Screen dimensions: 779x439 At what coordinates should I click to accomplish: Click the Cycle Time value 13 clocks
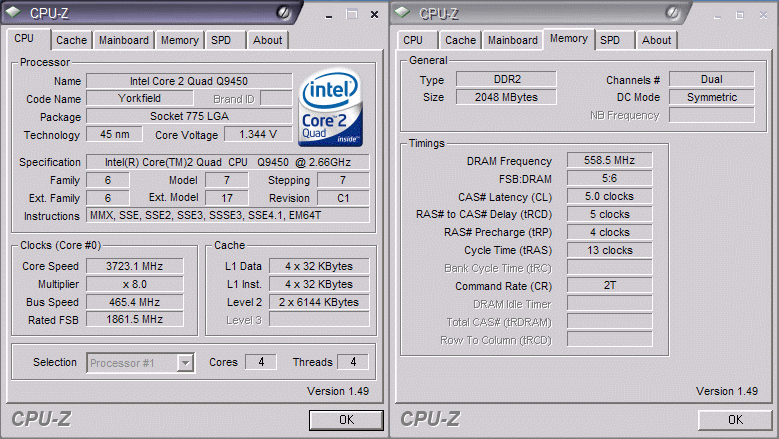[610, 250]
